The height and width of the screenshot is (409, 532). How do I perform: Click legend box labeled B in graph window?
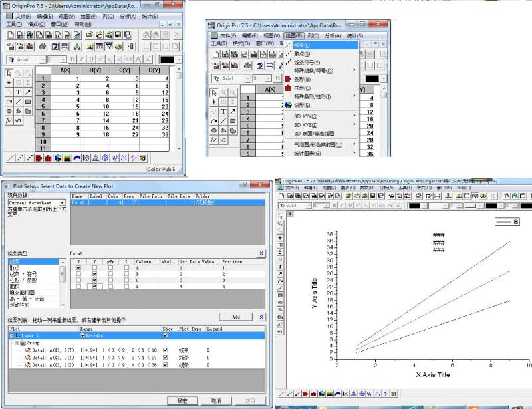[507, 222]
